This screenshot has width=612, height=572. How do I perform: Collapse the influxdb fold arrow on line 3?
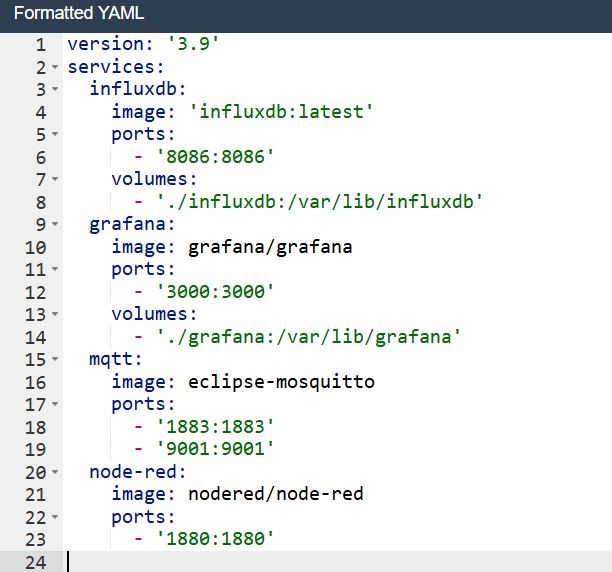[55, 89]
